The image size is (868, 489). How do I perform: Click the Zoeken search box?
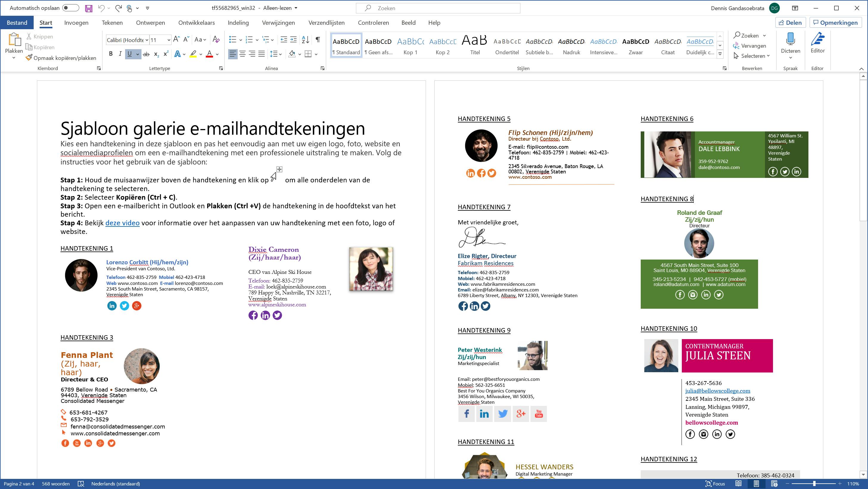pos(438,8)
